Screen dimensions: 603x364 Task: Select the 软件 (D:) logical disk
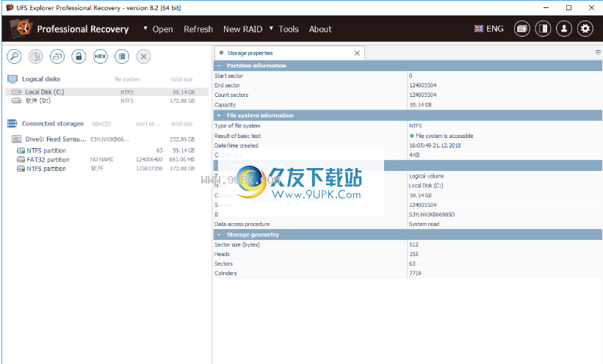pyautogui.click(x=107, y=101)
